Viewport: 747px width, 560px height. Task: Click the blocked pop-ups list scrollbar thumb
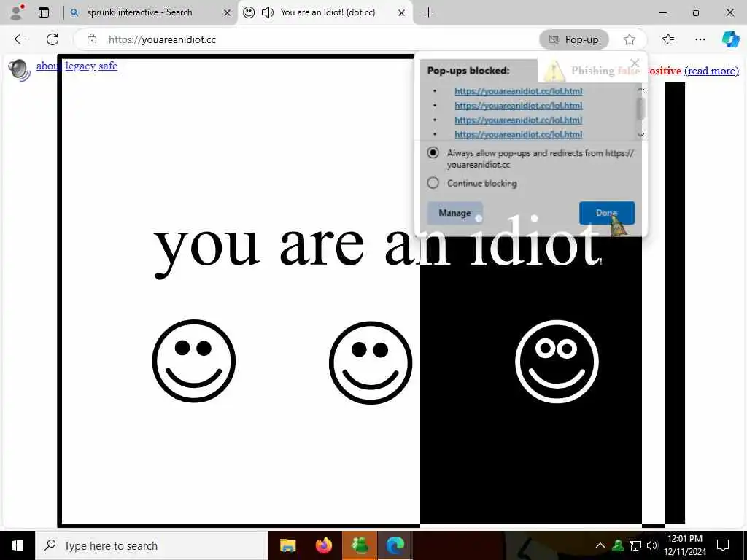click(640, 108)
